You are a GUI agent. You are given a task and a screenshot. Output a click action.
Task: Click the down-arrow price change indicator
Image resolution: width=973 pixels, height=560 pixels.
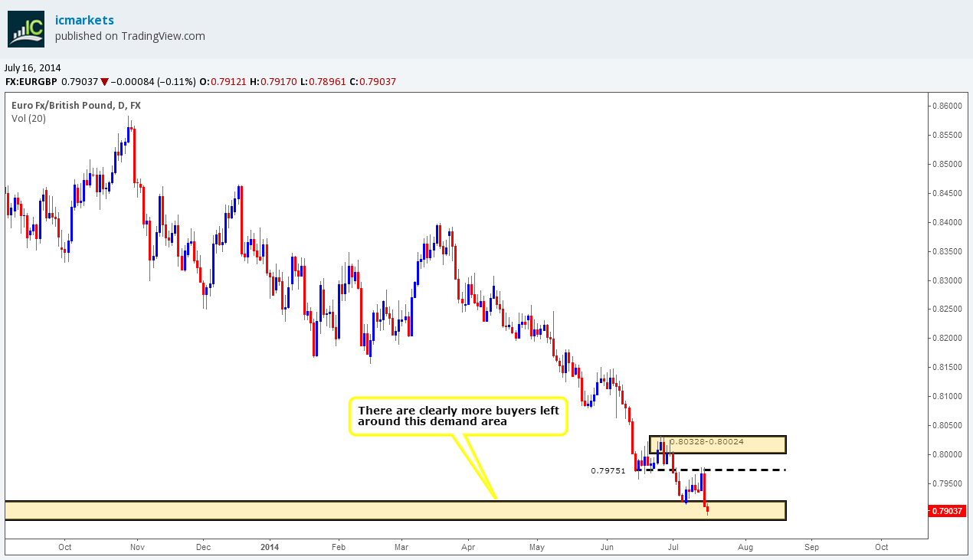(x=104, y=82)
